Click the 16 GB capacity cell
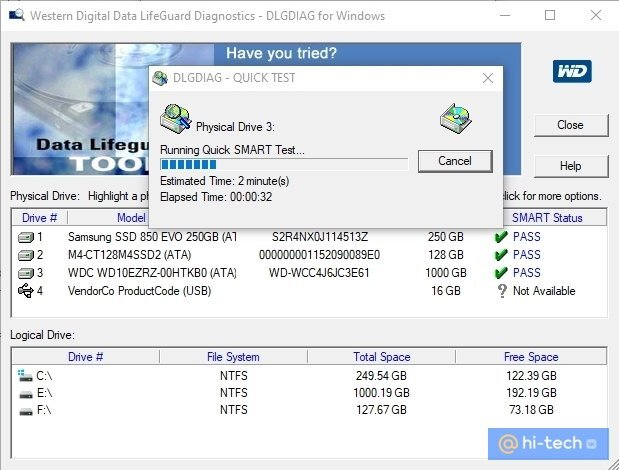Screen dimensions: 619x470 (446, 291)
